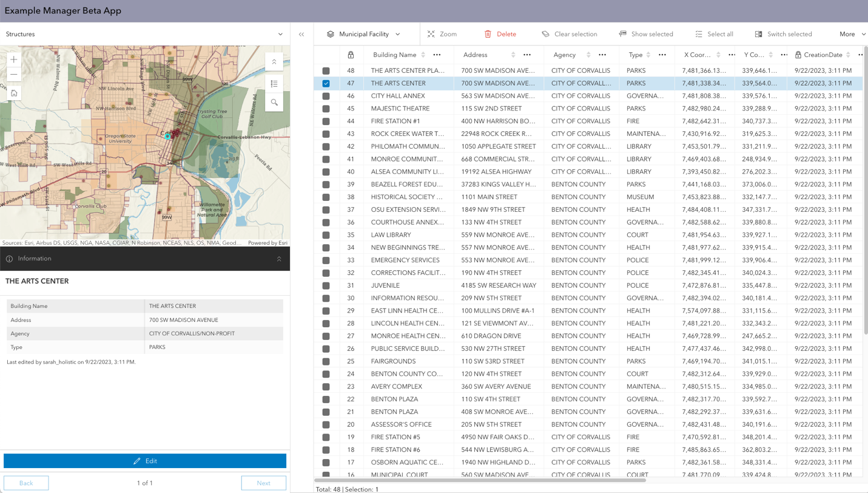Check the CITY HALL ANNEX row checkbox
Screen dimensions: 868x493
[327, 95]
